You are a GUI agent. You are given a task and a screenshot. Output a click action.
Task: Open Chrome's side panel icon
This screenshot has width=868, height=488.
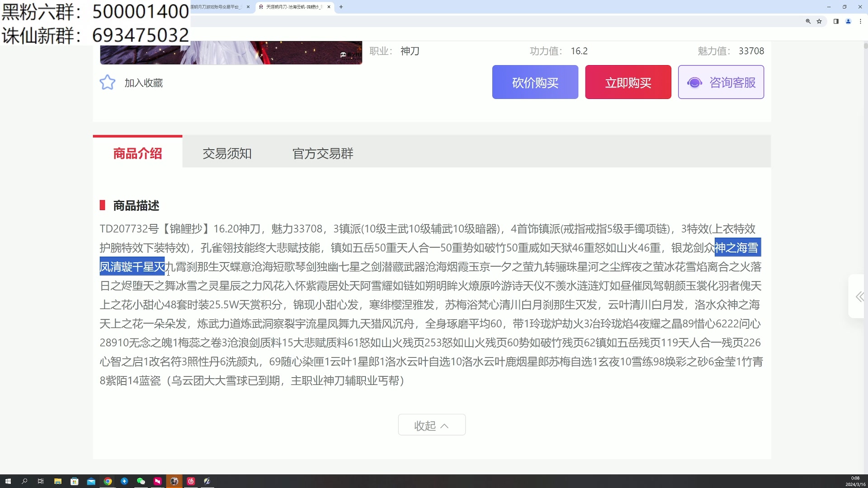(x=836, y=21)
